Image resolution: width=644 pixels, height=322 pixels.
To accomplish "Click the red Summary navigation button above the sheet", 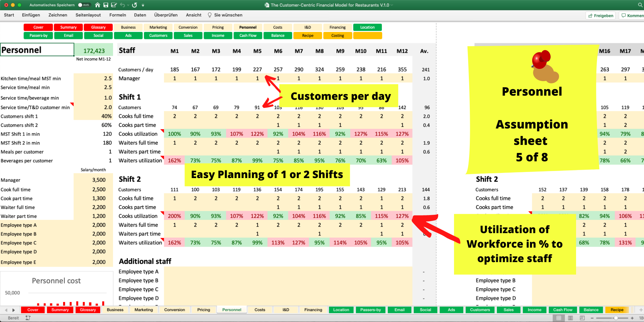I will (68, 27).
